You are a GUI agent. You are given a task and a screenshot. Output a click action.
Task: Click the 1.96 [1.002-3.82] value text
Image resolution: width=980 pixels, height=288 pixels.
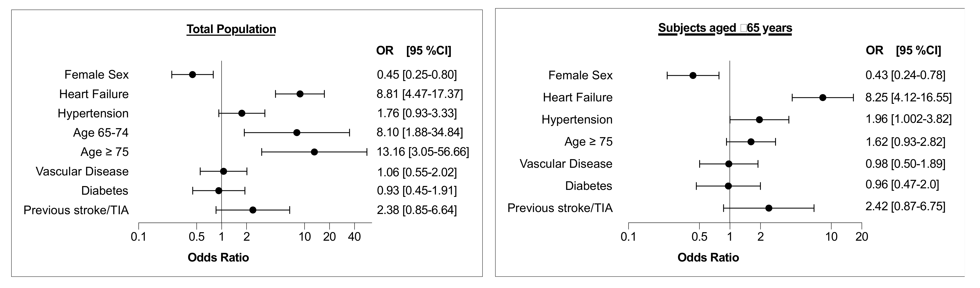(908, 119)
